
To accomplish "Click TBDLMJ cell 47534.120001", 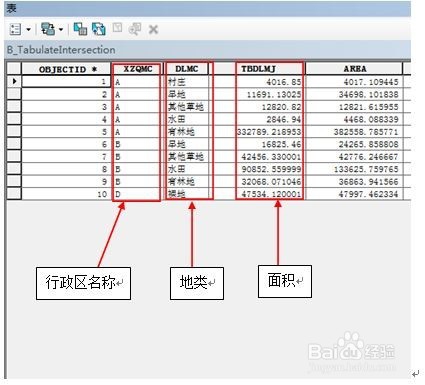I will point(258,194).
